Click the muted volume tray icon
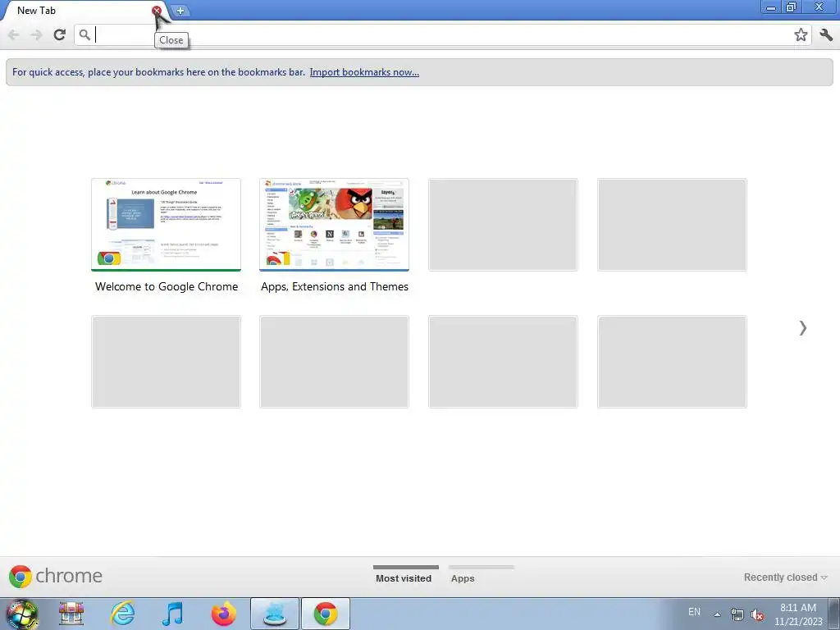Viewport: 840px width, 630px height. 757,614
